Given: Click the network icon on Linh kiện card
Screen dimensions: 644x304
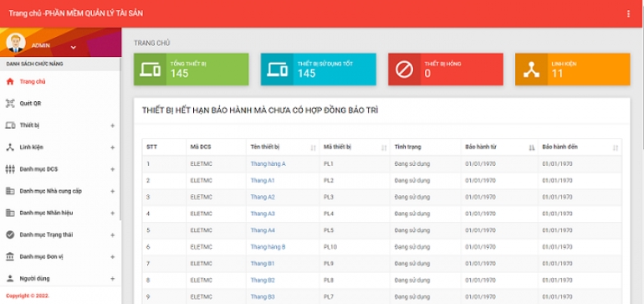Looking at the screenshot, I should click(531, 70).
